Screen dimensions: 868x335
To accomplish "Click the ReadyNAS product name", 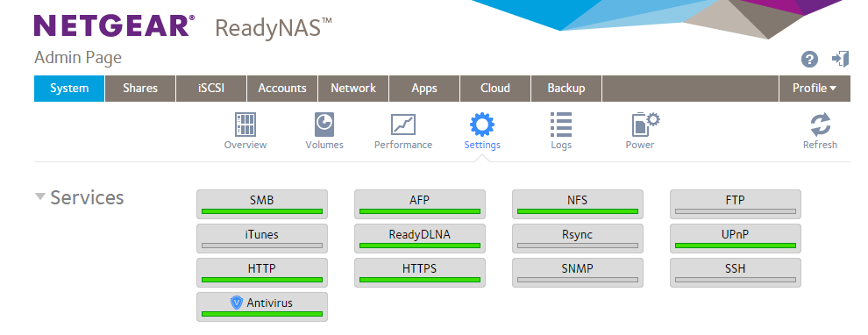I will (274, 28).
